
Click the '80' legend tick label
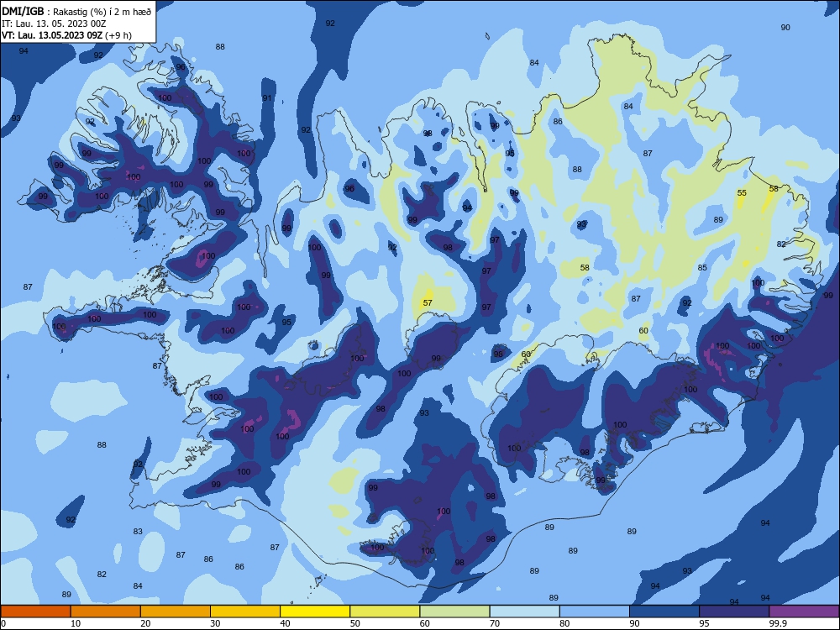[x=564, y=623]
